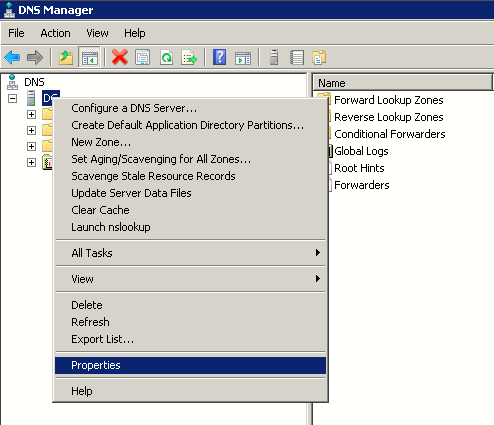Click the Name column header

click(x=402, y=83)
